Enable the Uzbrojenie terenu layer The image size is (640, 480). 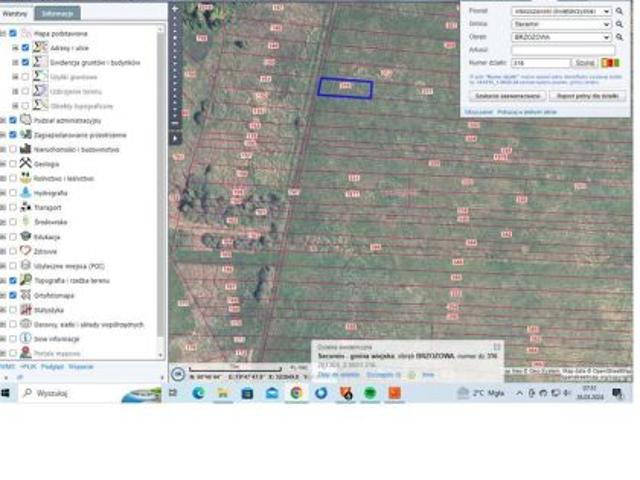pyautogui.click(x=25, y=91)
